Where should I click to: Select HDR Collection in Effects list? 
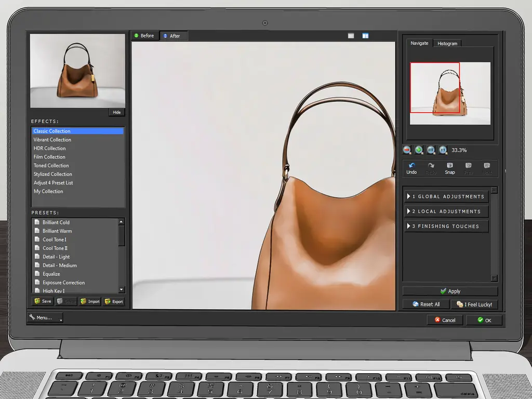tap(50, 149)
